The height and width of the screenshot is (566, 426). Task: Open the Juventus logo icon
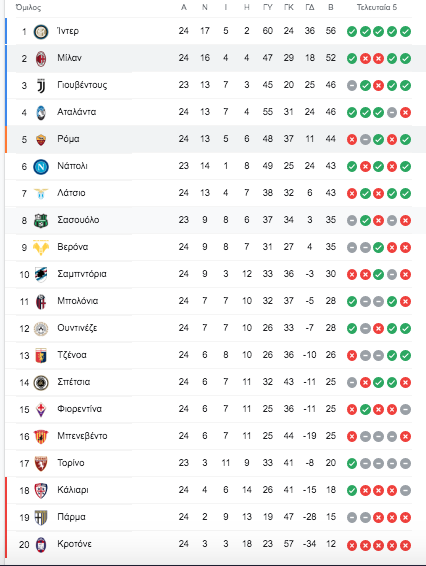point(41,86)
